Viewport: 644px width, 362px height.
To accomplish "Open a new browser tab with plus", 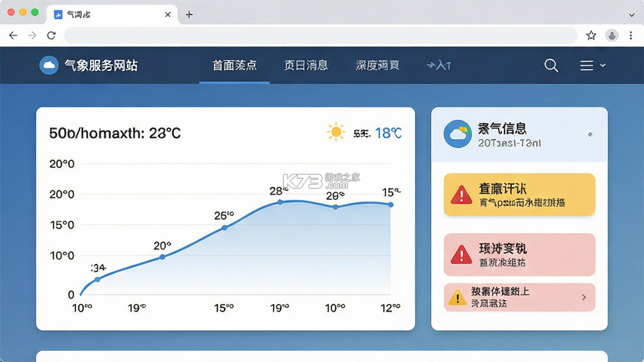I will 189,15.
